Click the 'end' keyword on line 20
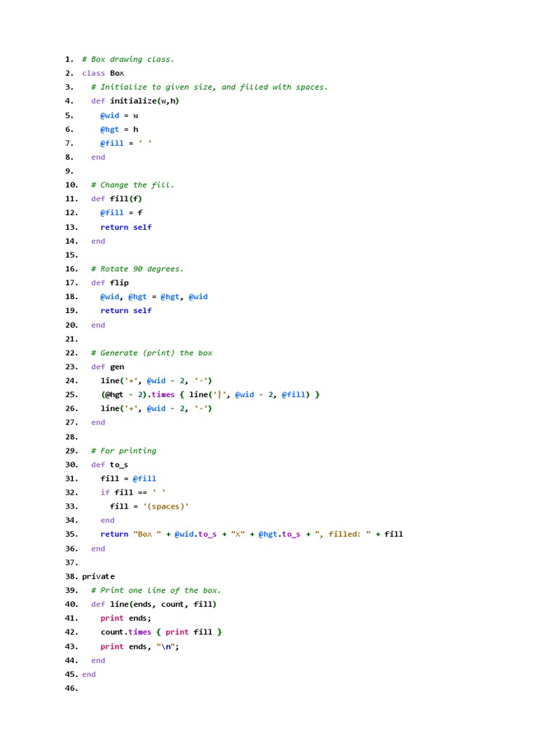The image size is (560, 747). tap(98, 325)
